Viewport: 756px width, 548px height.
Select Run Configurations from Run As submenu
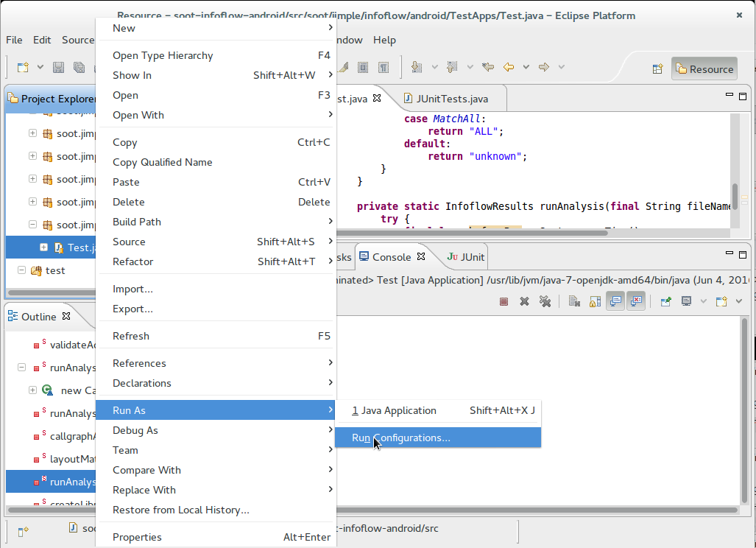pyautogui.click(x=401, y=437)
